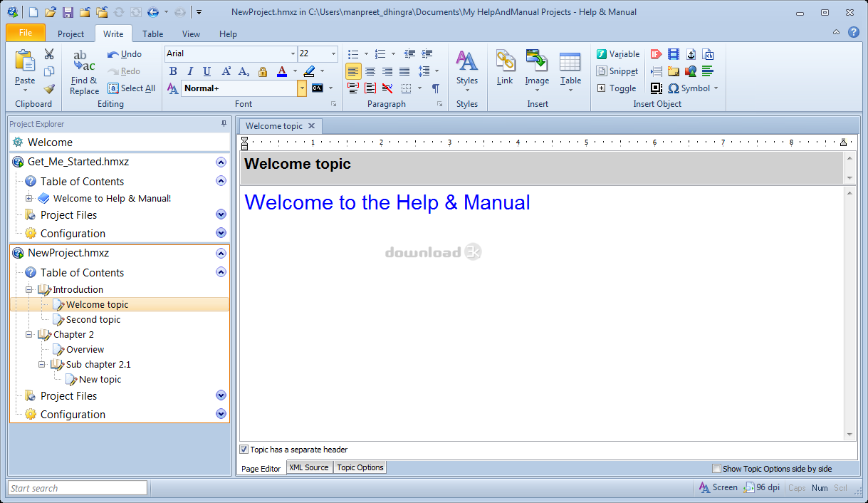
Task: Click the new document icon in quick access toolbar
Action: [33, 12]
